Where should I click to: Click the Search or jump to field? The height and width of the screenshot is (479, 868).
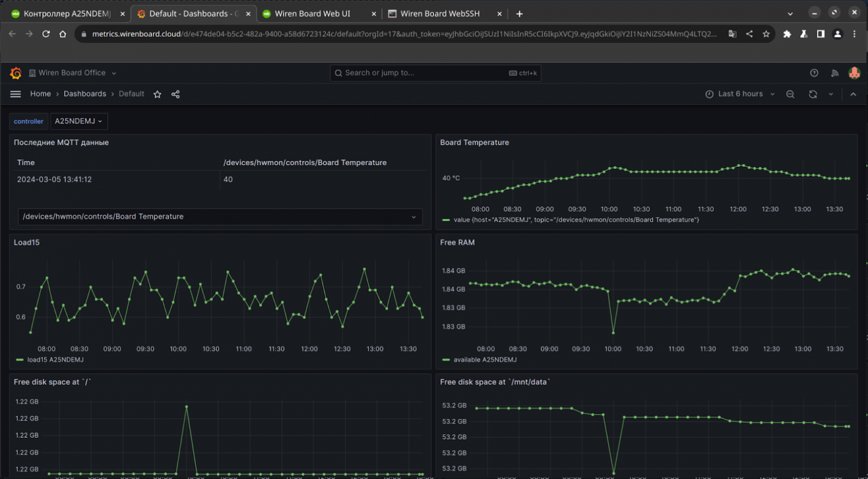435,73
